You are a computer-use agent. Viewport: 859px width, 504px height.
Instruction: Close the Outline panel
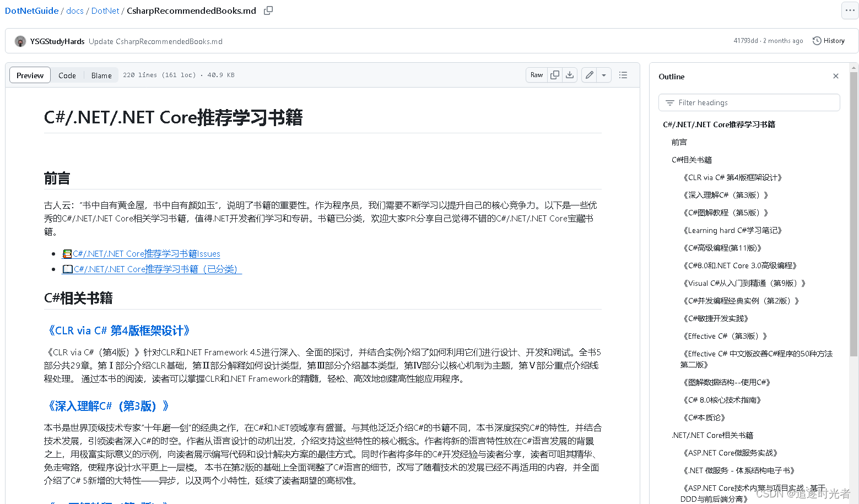(835, 76)
